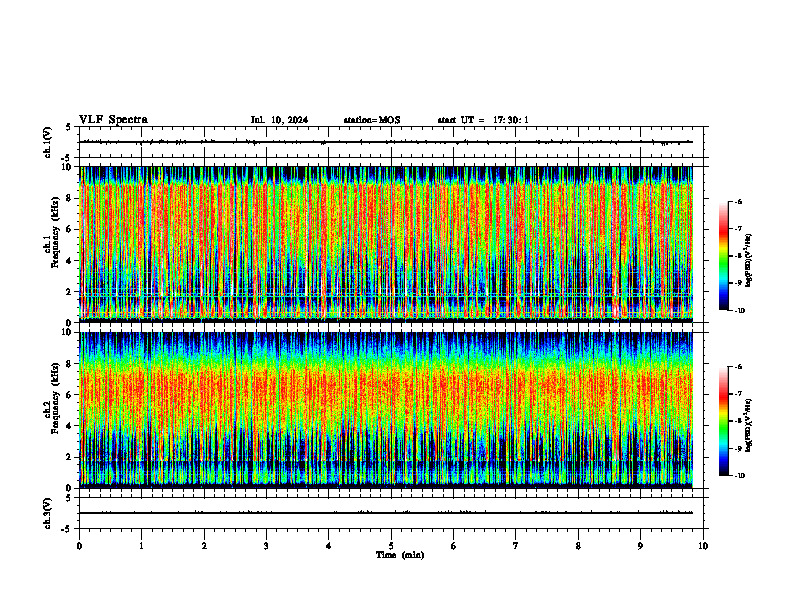Click time axis tick label 9
This screenshot has width=792, height=612.
pos(640,546)
